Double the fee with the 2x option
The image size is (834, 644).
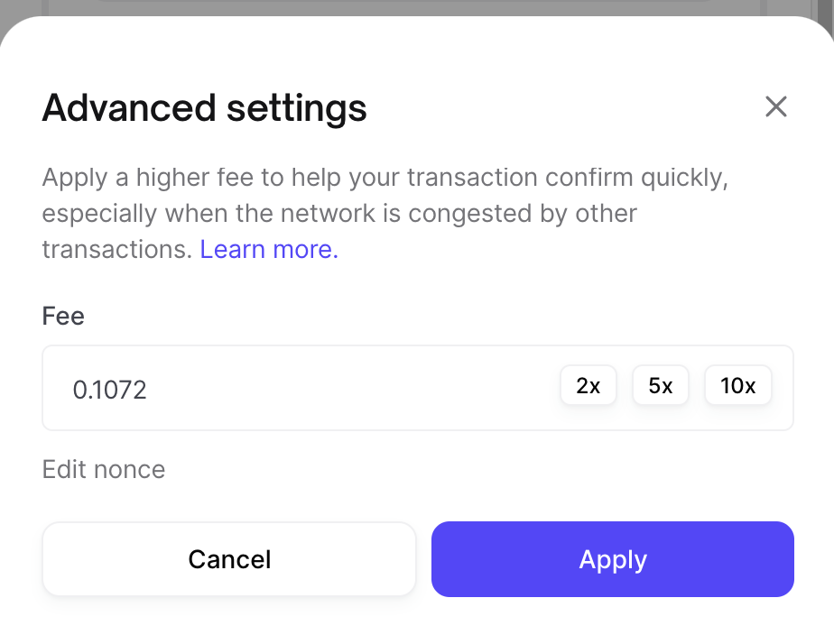[x=588, y=385]
